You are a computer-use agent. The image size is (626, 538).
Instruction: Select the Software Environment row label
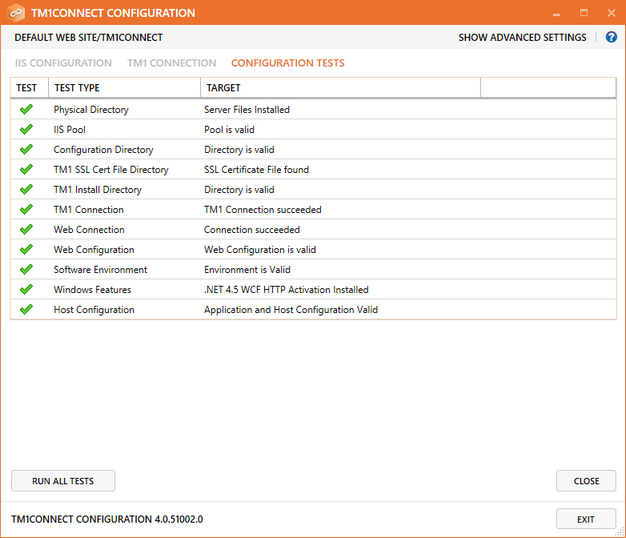click(x=100, y=269)
